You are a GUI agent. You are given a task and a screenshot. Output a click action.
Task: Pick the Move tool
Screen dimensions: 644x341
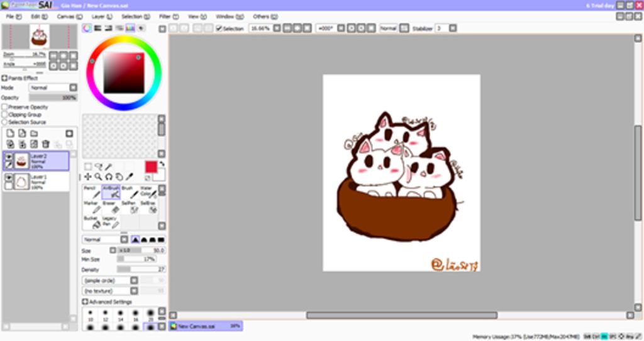(x=88, y=177)
